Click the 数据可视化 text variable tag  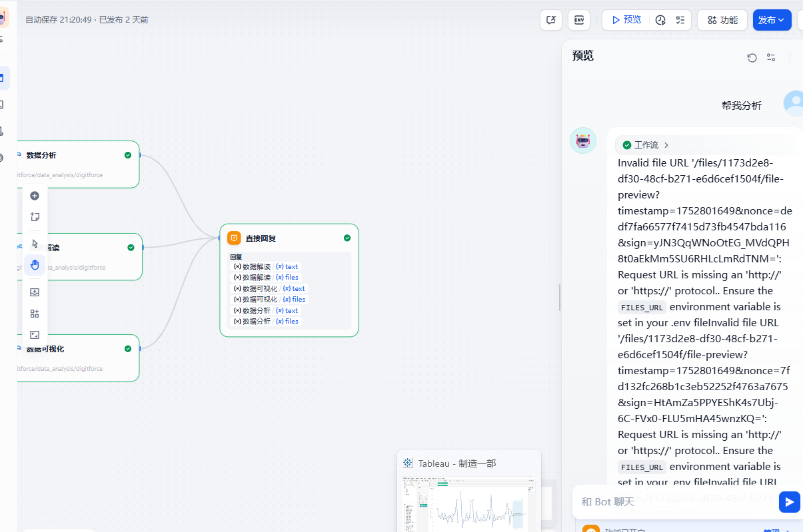point(269,289)
